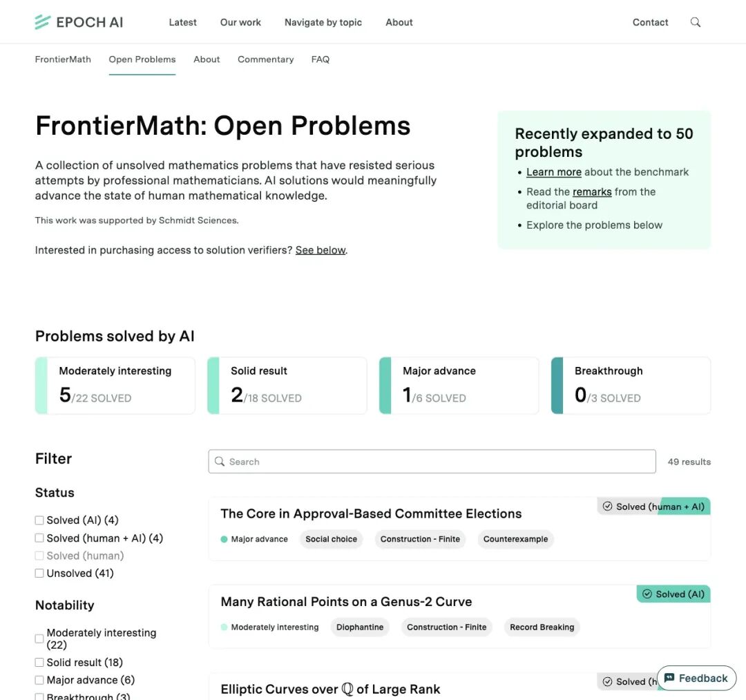Follow the Learn more link
Image resolution: width=746 pixels, height=700 pixels.
[x=554, y=172]
